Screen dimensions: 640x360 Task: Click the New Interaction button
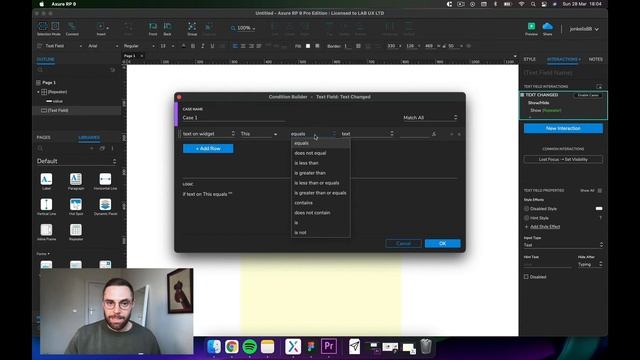pyautogui.click(x=563, y=128)
